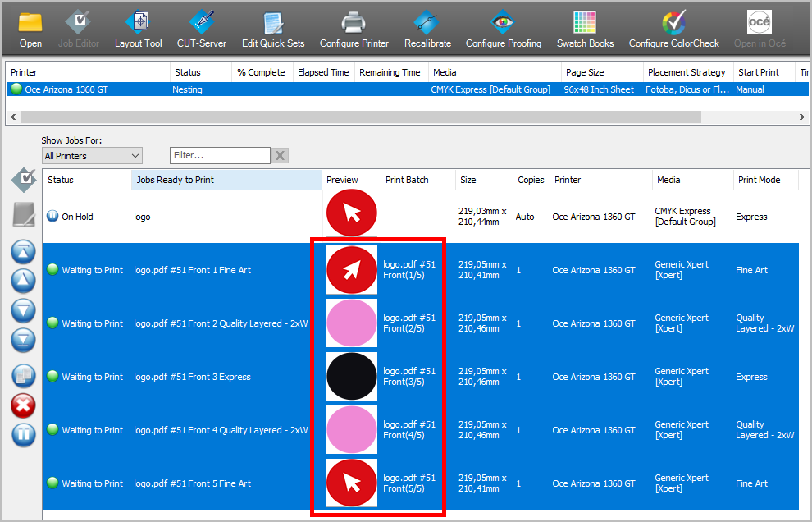Clear the filter with the X button
This screenshot has height=522, width=812.
click(280, 156)
